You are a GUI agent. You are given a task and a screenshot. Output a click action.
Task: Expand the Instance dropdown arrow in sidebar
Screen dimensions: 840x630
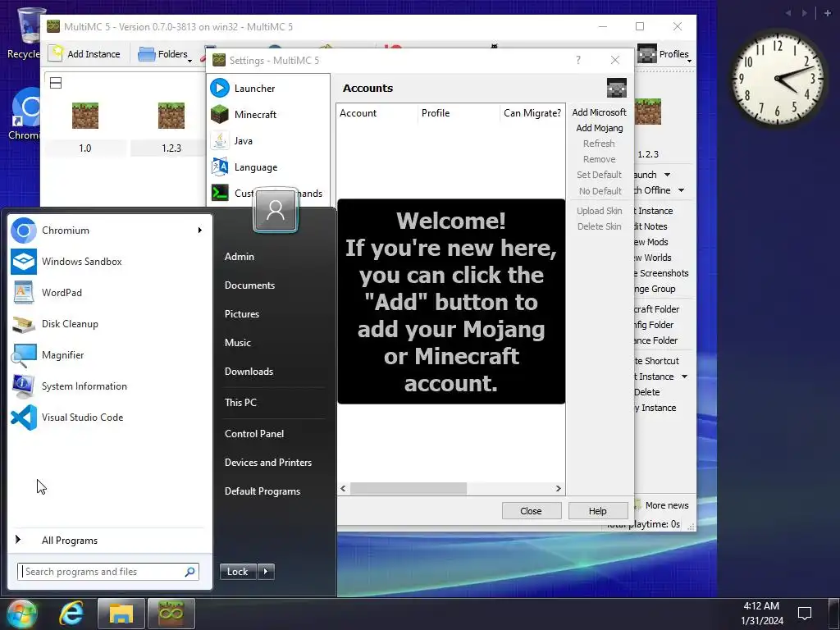684,377
